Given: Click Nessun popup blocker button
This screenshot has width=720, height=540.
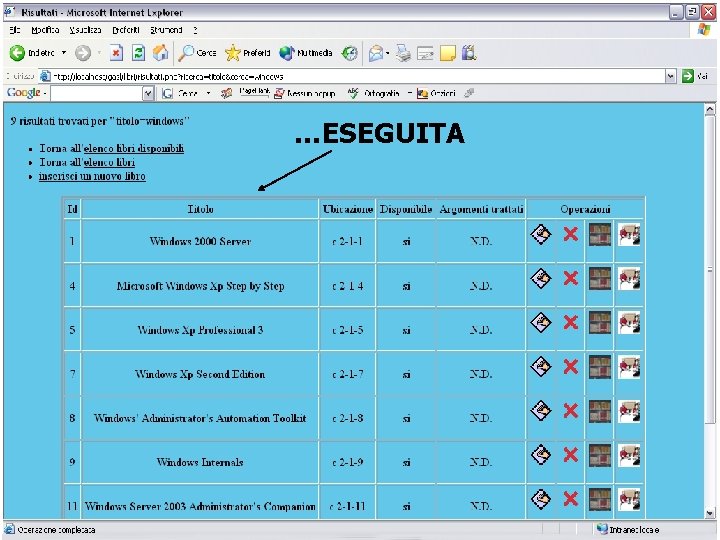Looking at the screenshot, I should pyautogui.click(x=305, y=94).
